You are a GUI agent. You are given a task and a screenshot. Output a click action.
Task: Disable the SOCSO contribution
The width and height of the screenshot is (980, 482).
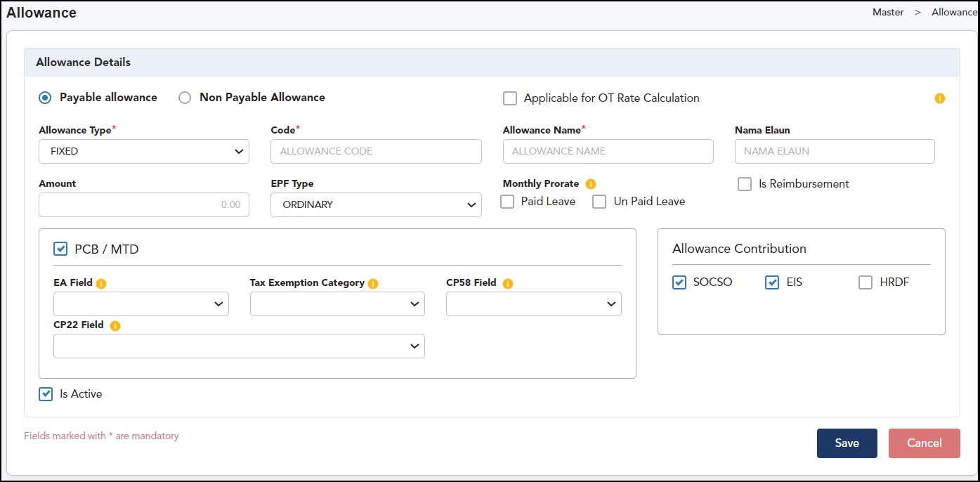pos(679,282)
